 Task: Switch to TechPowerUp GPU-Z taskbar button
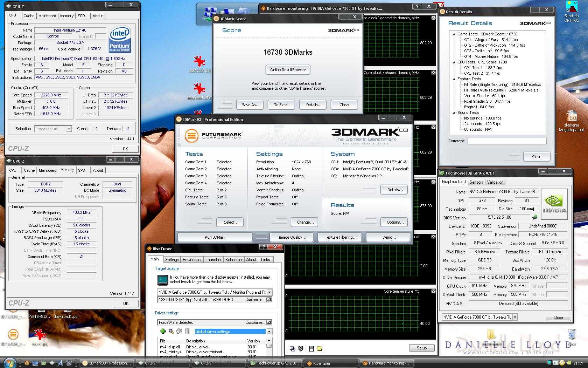coord(275,363)
